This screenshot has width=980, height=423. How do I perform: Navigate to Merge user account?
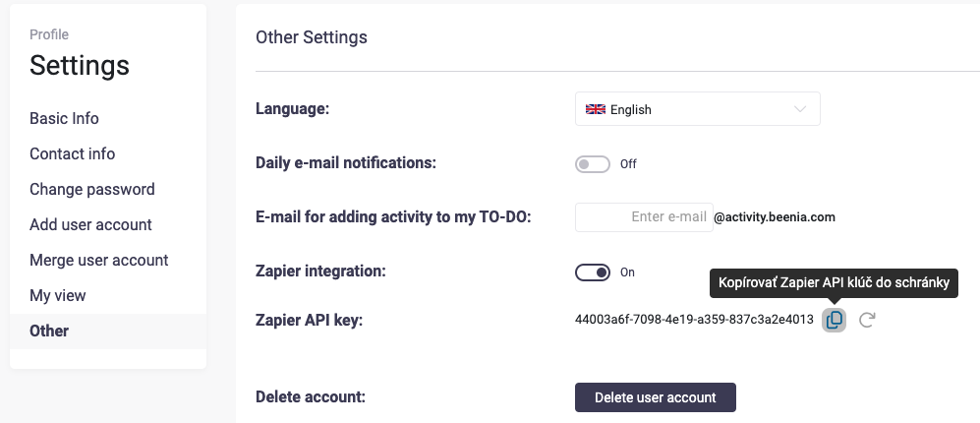(x=99, y=260)
